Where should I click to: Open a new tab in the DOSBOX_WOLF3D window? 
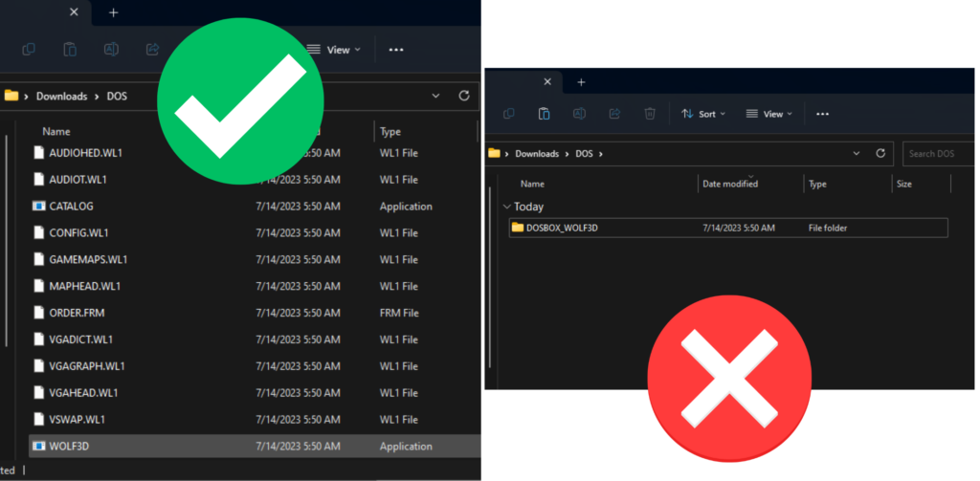(x=581, y=82)
